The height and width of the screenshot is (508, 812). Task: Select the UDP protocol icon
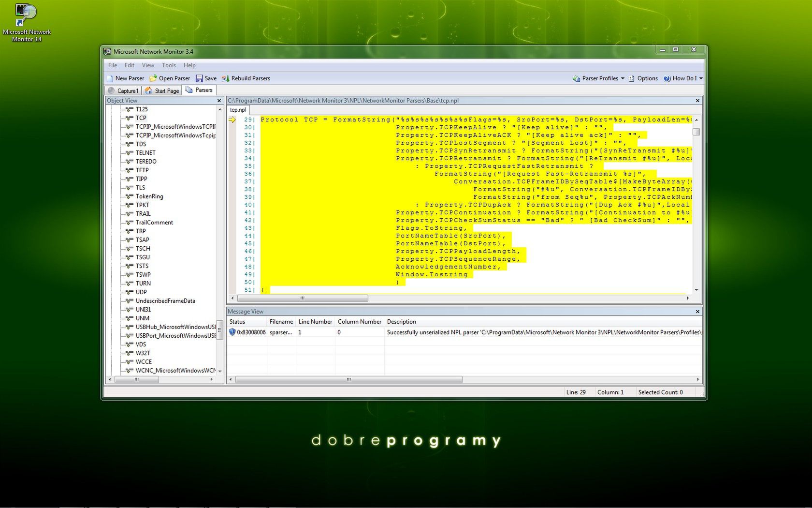[130, 292]
